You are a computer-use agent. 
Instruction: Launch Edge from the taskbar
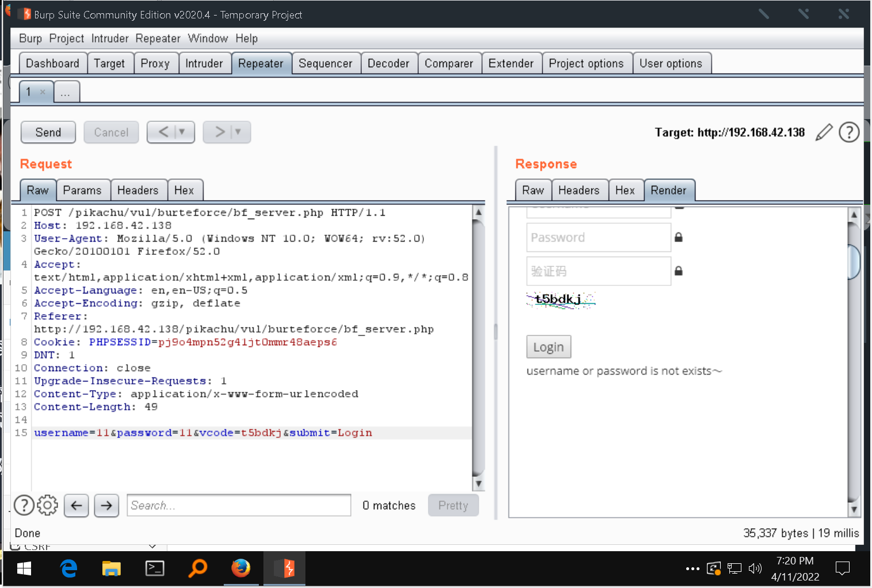click(x=68, y=568)
